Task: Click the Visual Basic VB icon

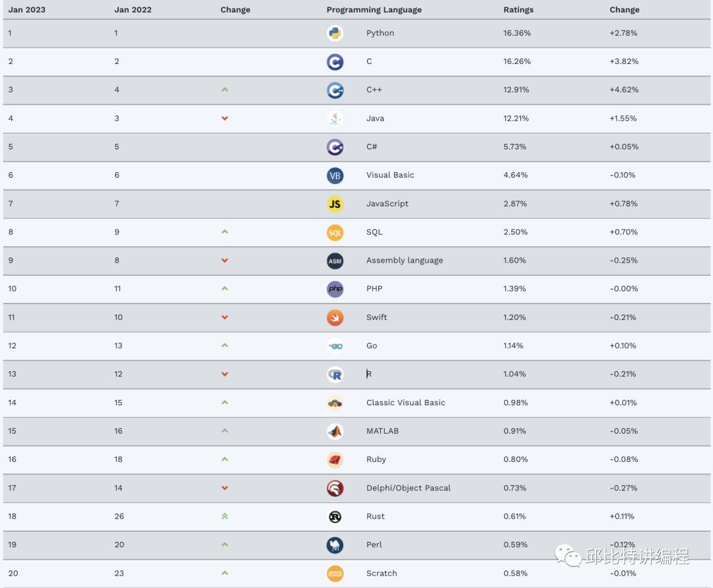Action: pos(335,176)
